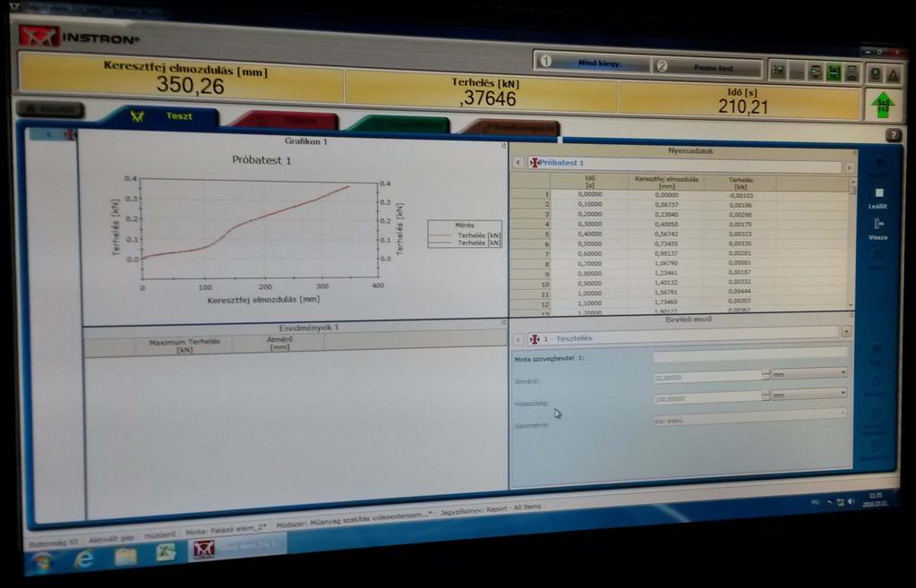916x588 pixels.
Task: Click the raw data Keresztfej elmozdulás column header
Action: coord(666,183)
